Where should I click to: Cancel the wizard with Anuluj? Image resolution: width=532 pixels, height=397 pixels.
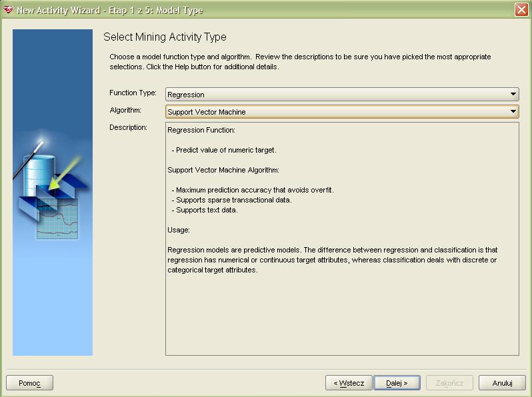(x=502, y=383)
